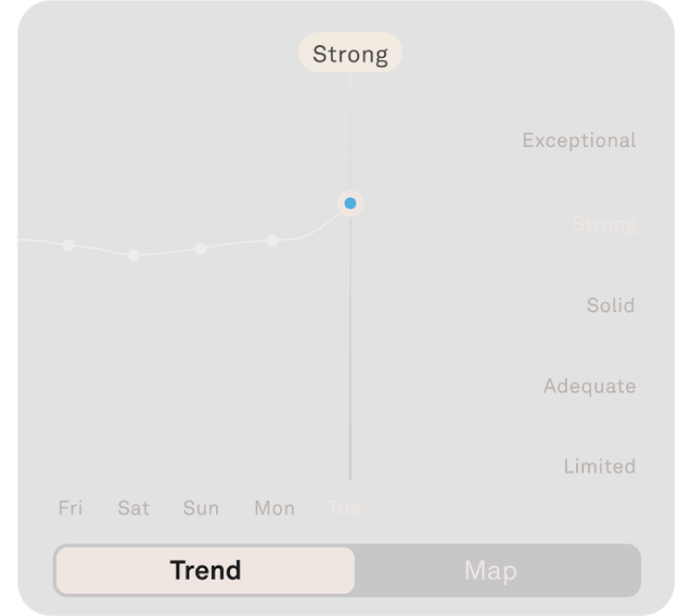Switch to the Map tab

491,570
